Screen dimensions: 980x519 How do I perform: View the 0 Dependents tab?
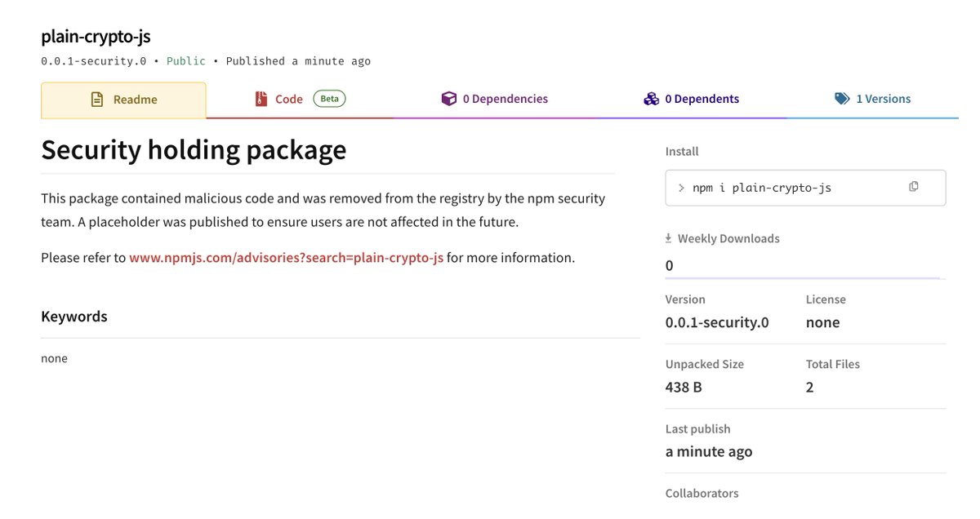coord(691,100)
